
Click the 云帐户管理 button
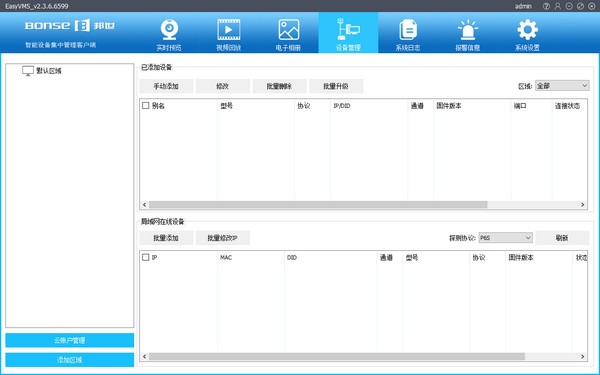tap(70, 340)
